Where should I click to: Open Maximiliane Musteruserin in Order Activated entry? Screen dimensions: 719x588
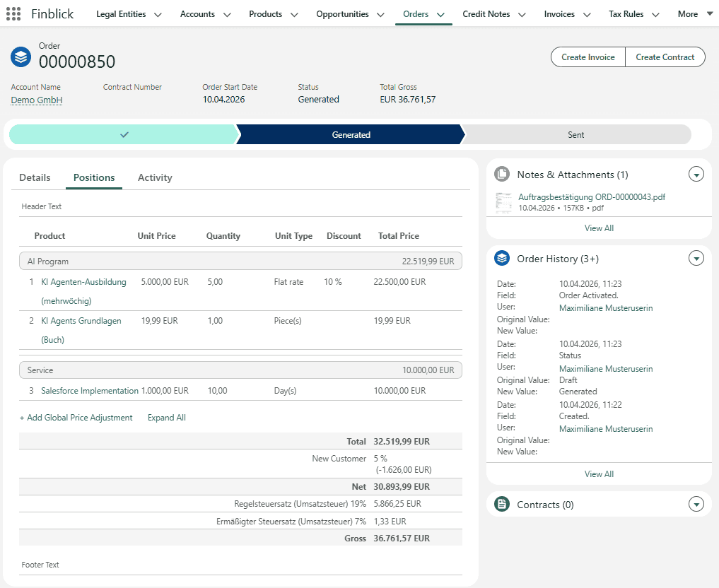606,308
